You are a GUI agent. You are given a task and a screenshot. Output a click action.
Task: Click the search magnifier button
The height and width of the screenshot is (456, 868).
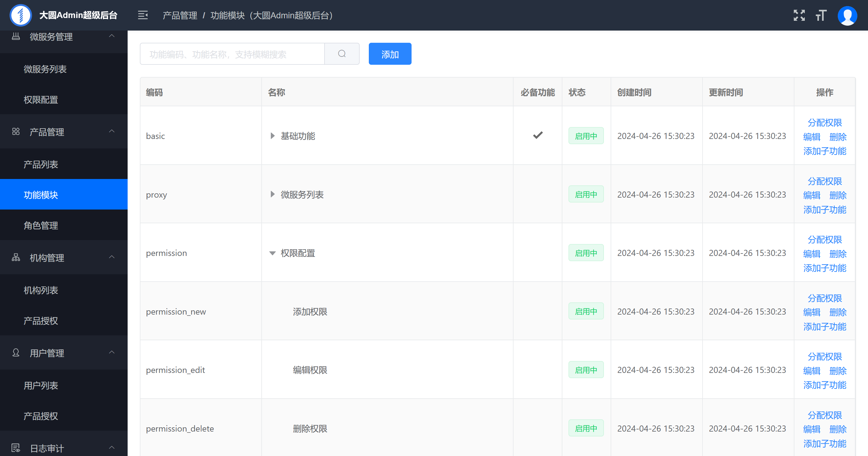click(342, 53)
